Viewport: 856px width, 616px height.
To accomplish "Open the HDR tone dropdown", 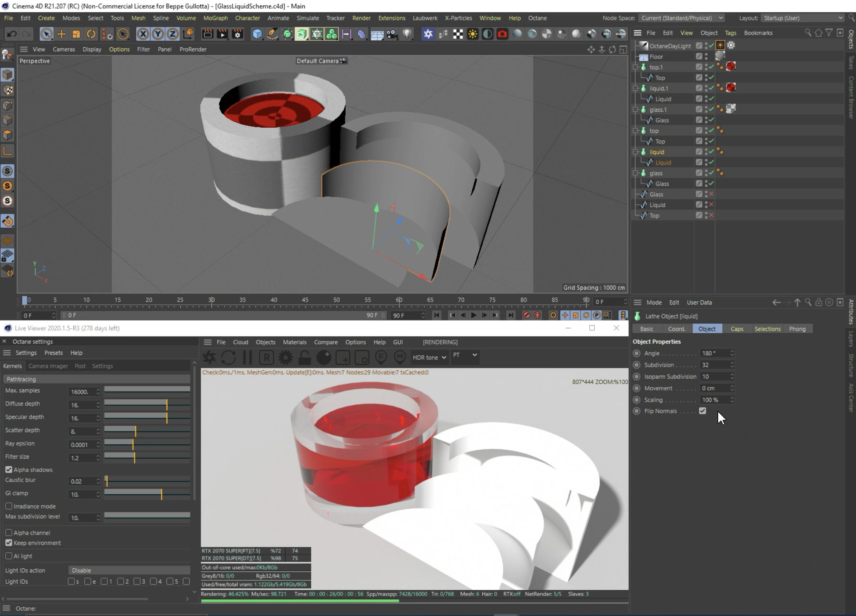I will click(x=429, y=357).
